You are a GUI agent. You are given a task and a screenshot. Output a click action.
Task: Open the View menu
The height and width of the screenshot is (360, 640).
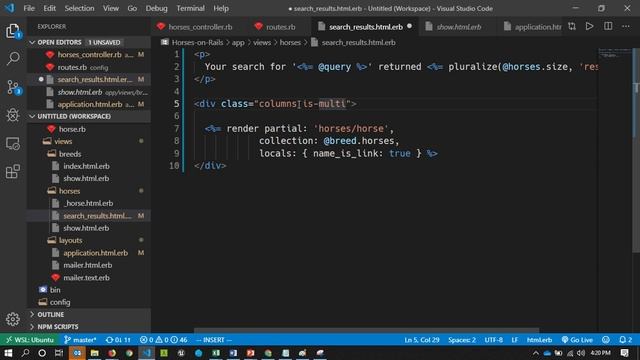click(x=111, y=8)
